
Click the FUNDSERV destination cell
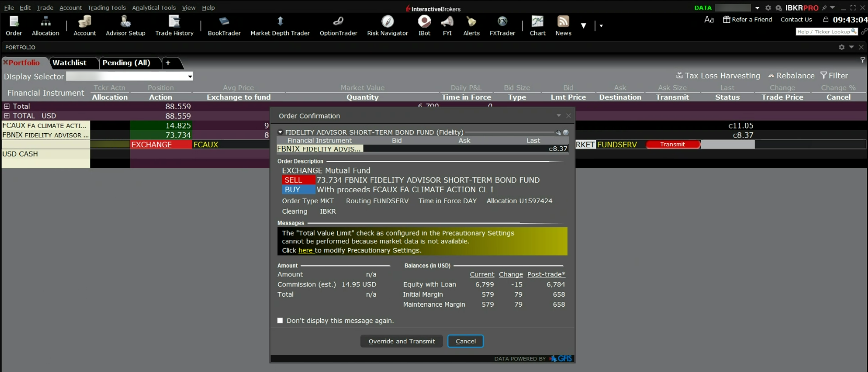point(620,145)
